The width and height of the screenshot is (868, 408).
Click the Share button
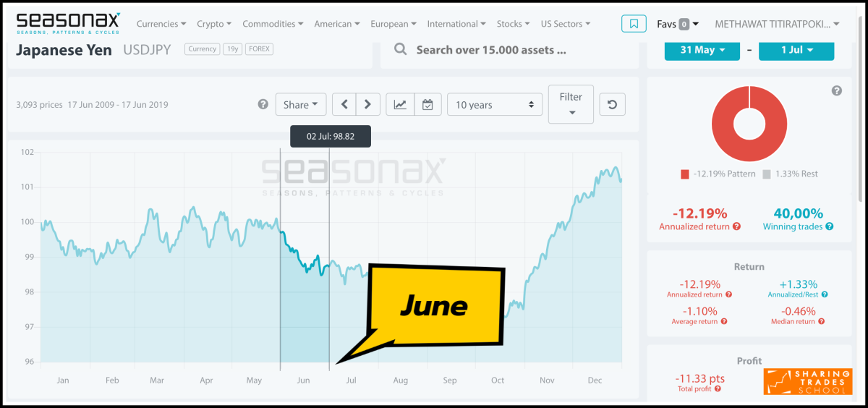pos(301,105)
